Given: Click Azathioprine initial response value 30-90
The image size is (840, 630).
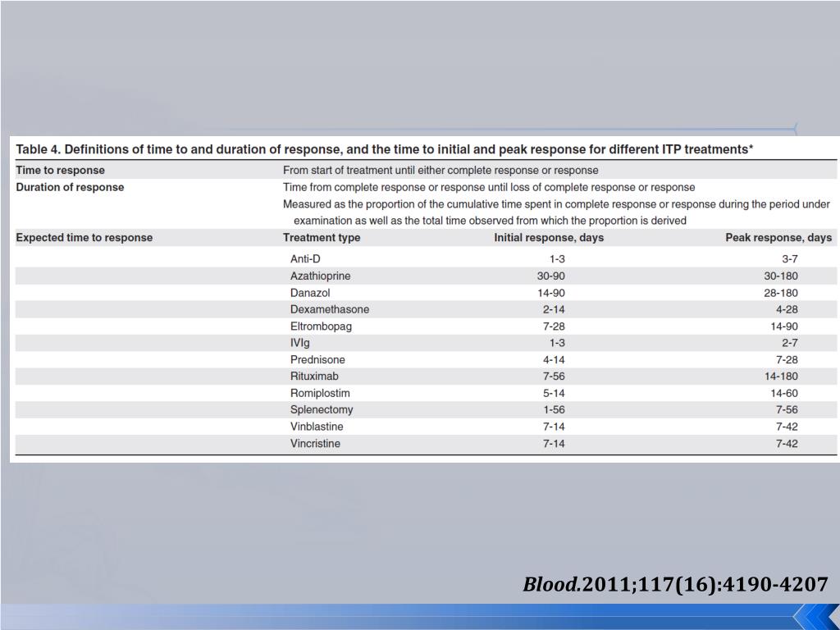Looking at the screenshot, I should tap(550, 276).
